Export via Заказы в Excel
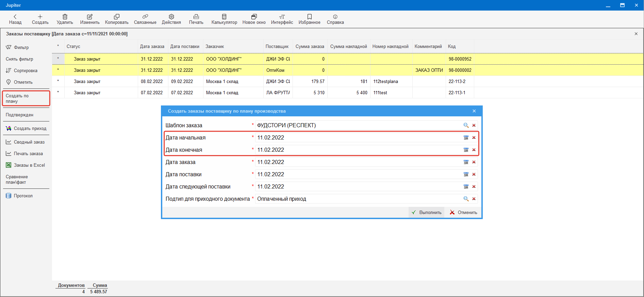The height and width of the screenshot is (297, 644). 25,165
